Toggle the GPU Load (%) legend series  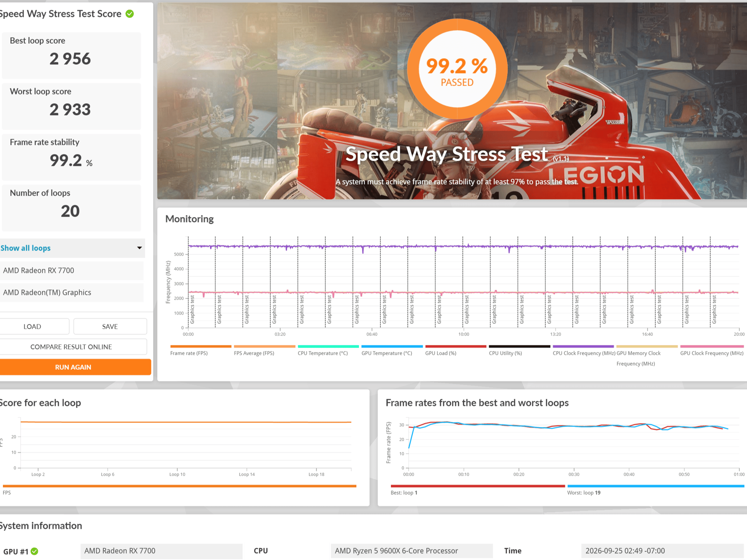(x=456, y=351)
